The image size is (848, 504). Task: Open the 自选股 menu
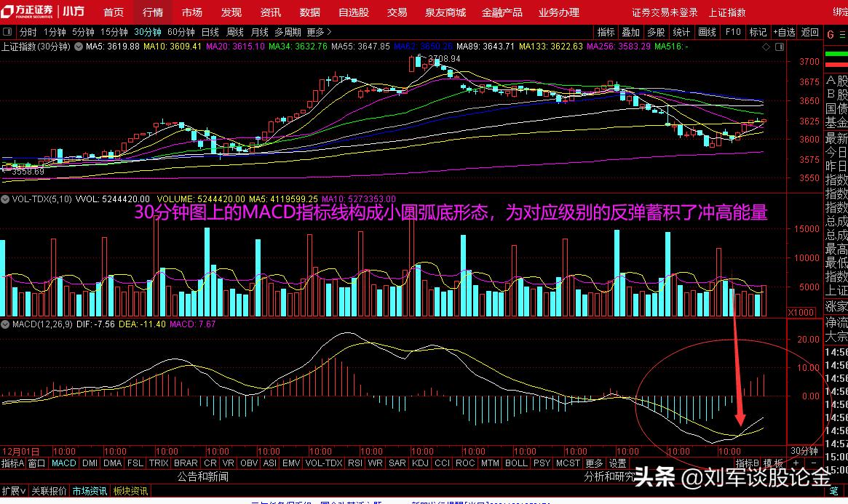[354, 12]
